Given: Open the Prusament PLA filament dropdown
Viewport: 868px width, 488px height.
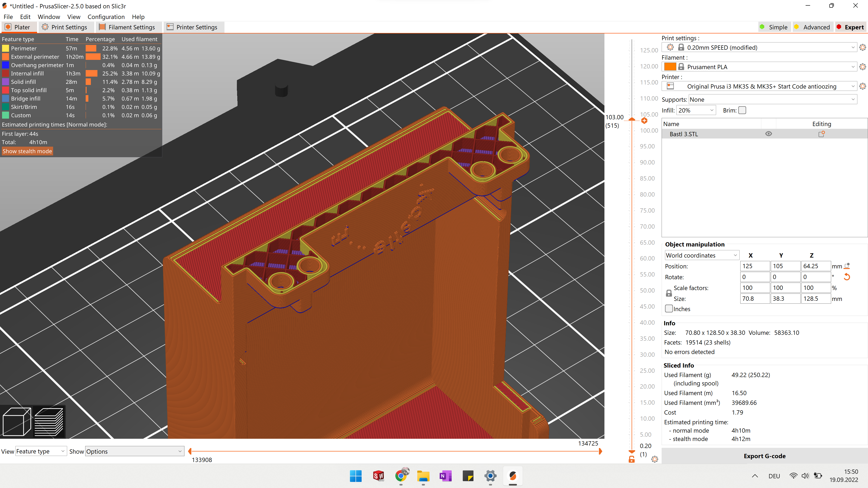Looking at the screenshot, I should point(759,67).
